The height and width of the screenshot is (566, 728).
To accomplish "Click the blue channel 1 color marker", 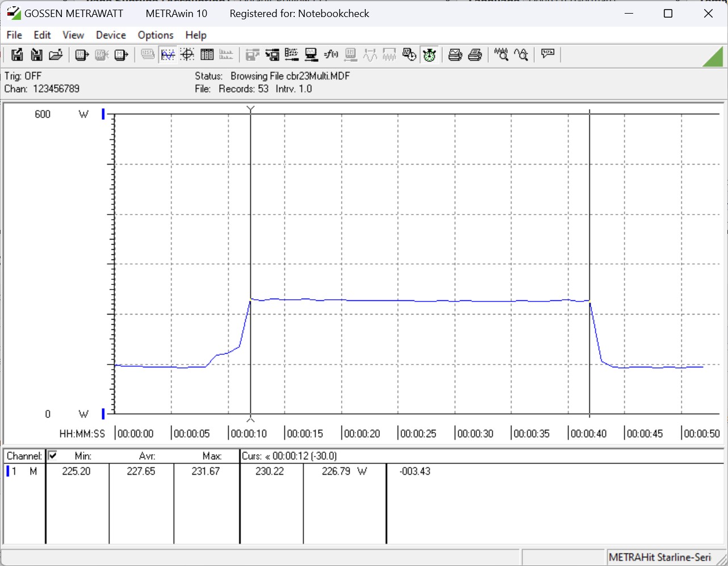I will pyautogui.click(x=8, y=471).
